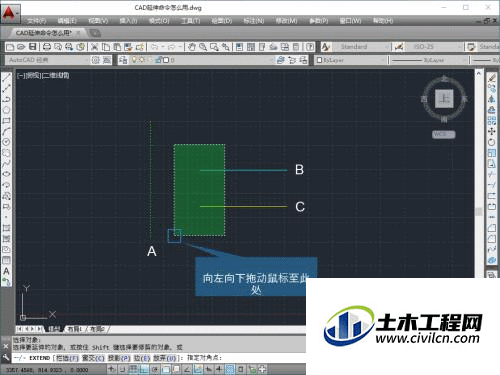Viewport: 500px width, 375px height.
Task: Click the Workspace Settings gear icon
Action: (x=96, y=60)
